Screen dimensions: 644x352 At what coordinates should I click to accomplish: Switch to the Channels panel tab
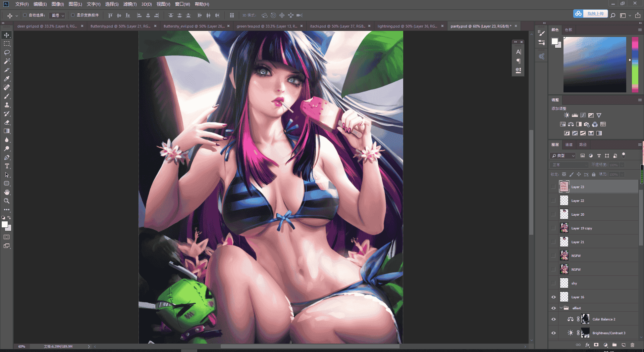coord(569,145)
